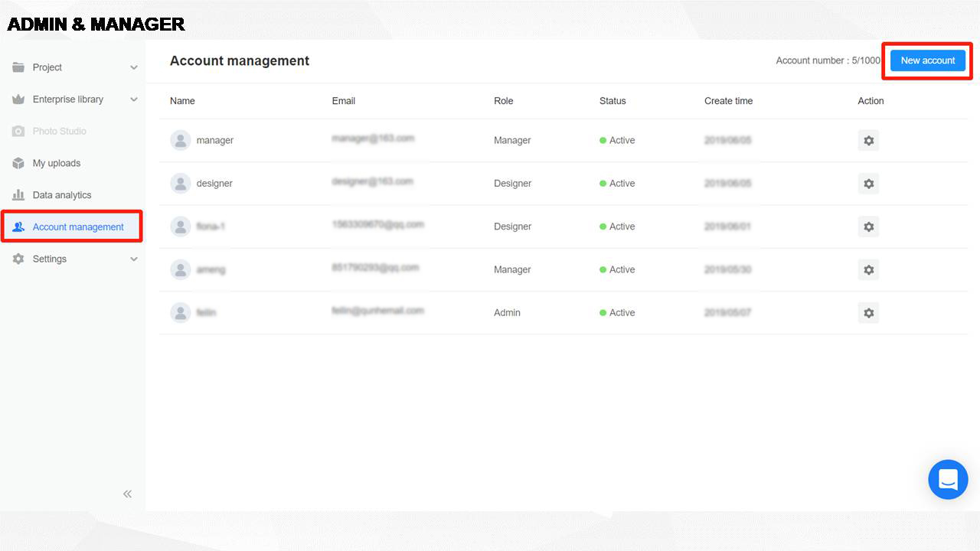This screenshot has width=980, height=551.
Task: Open the chat support bubble
Action: coord(948,479)
